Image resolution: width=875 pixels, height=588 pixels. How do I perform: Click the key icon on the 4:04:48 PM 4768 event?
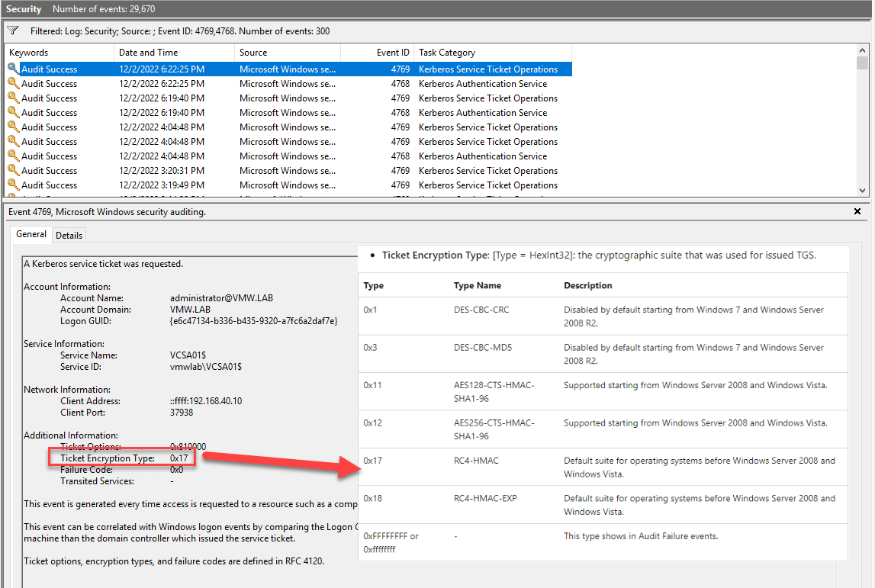pyautogui.click(x=14, y=156)
